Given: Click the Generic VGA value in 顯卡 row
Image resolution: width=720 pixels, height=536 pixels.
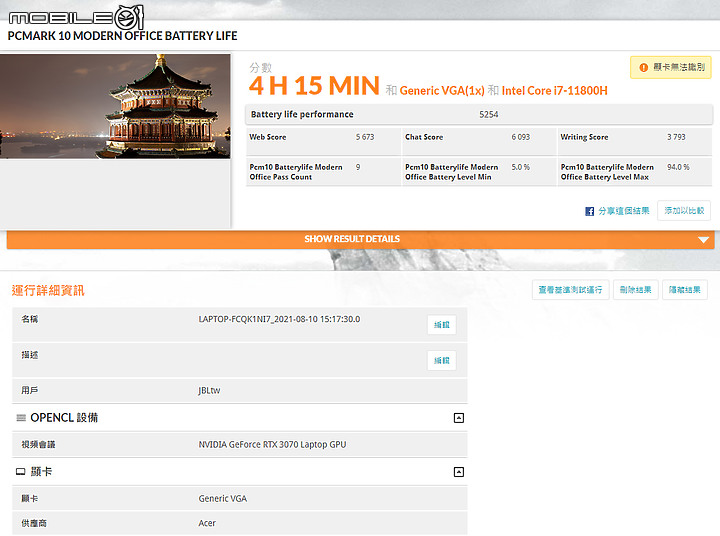Looking at the screenshot, I should click(223, 498).
